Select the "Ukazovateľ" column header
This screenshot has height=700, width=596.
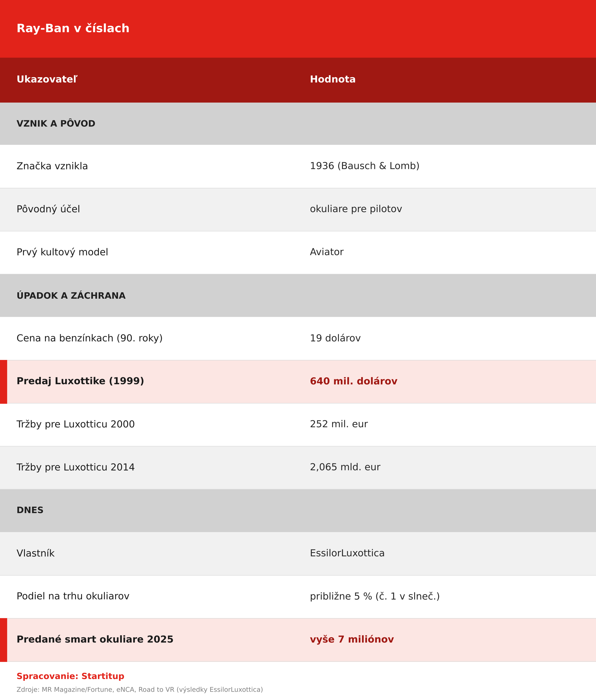pos(47,80)
